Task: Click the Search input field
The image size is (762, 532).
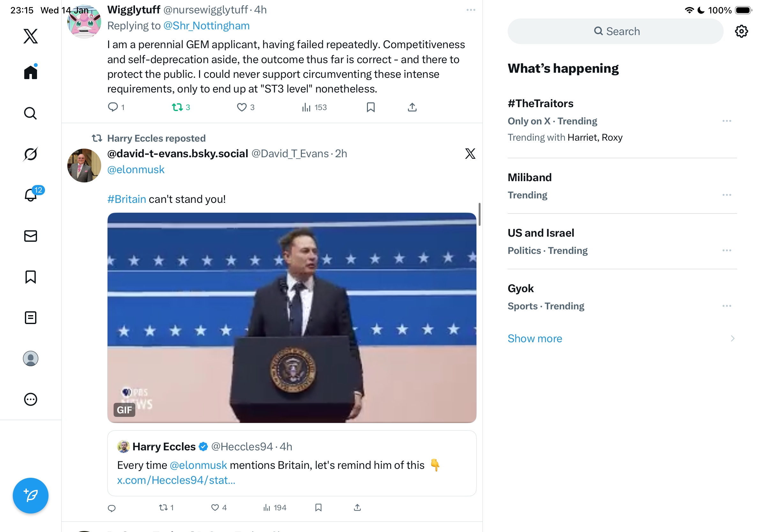Action: tap(615, 31)
